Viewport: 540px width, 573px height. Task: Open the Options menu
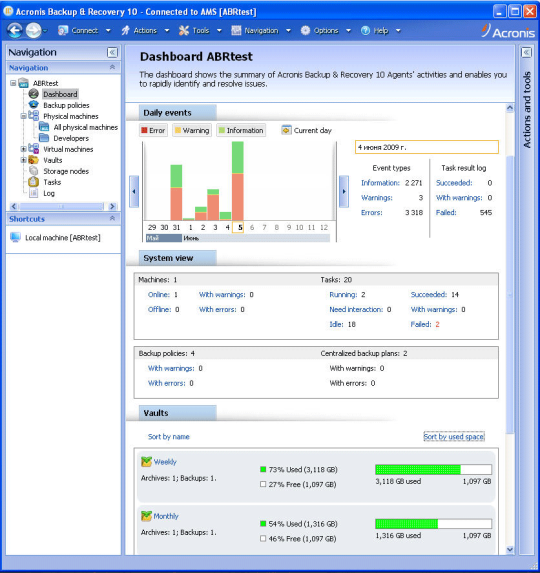[326, 31]
